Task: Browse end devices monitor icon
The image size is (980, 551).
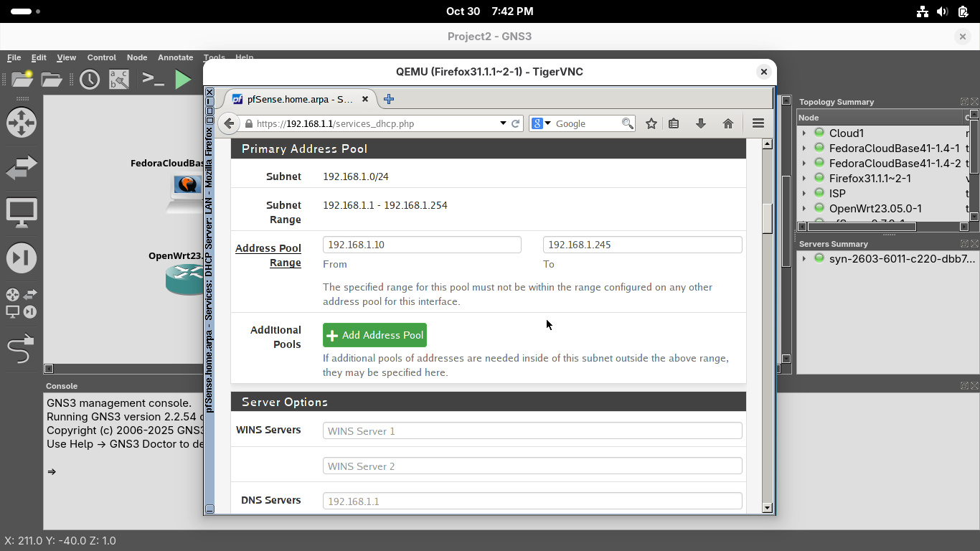Action: pos(21,213)
